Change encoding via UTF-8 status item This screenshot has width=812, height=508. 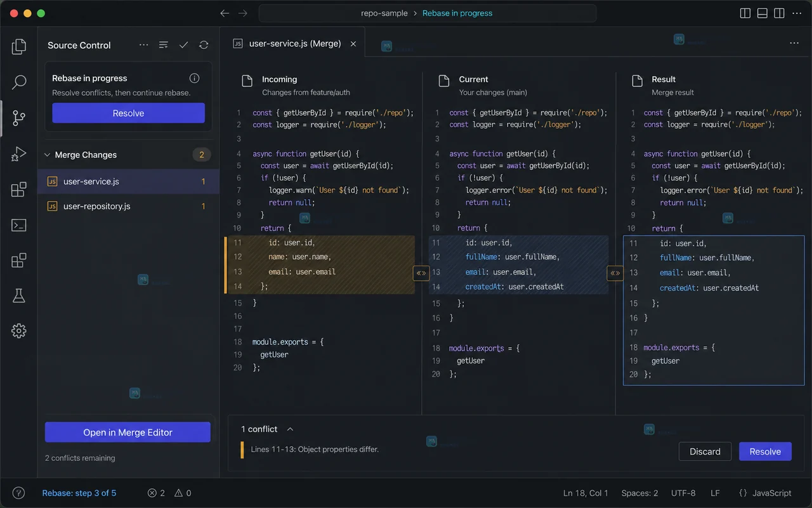[683, 493]
